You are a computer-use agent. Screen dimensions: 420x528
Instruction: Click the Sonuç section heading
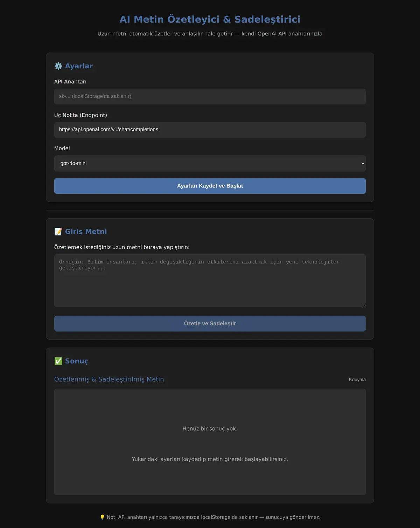coord(77,361)
